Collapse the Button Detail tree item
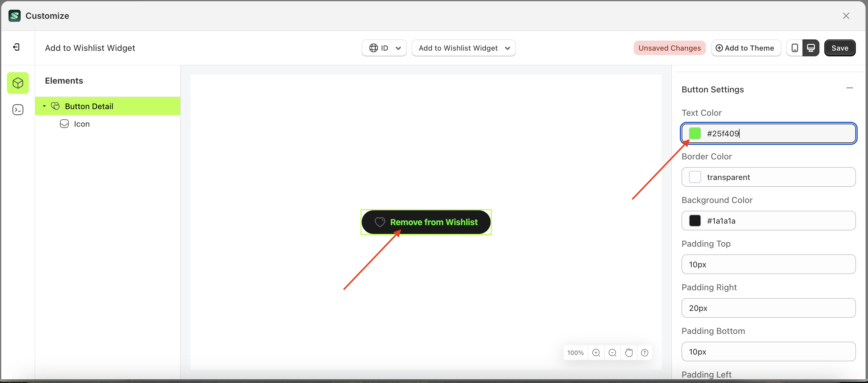The image size is (868, 383). (44, 106)
